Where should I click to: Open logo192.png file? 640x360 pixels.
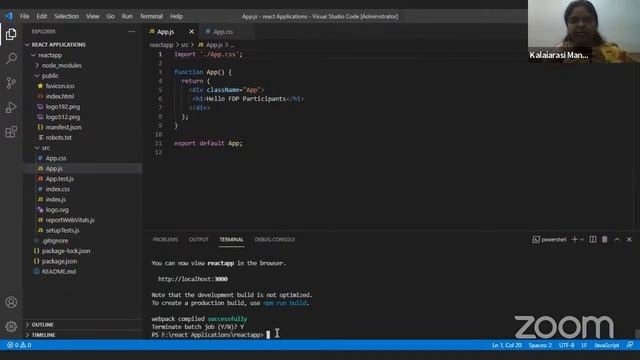click(62, 107)
